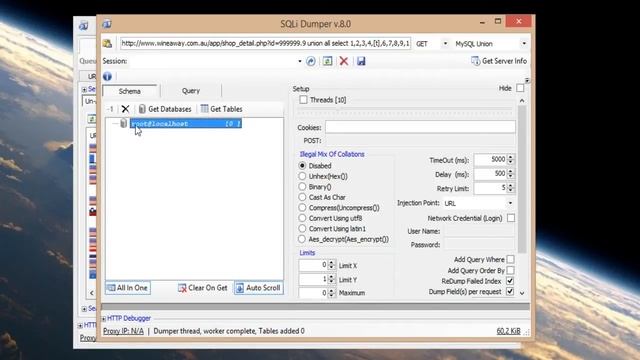Image resolution: width=640 pixels, height=360 pixels.
Task: Click the -1 item in schema toolbar
Action: click(110, 109)
